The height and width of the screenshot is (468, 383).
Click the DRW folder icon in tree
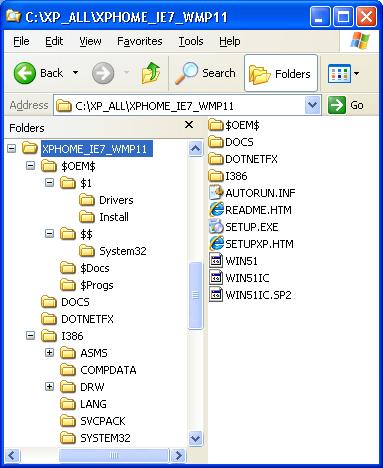tap(68, 387)
